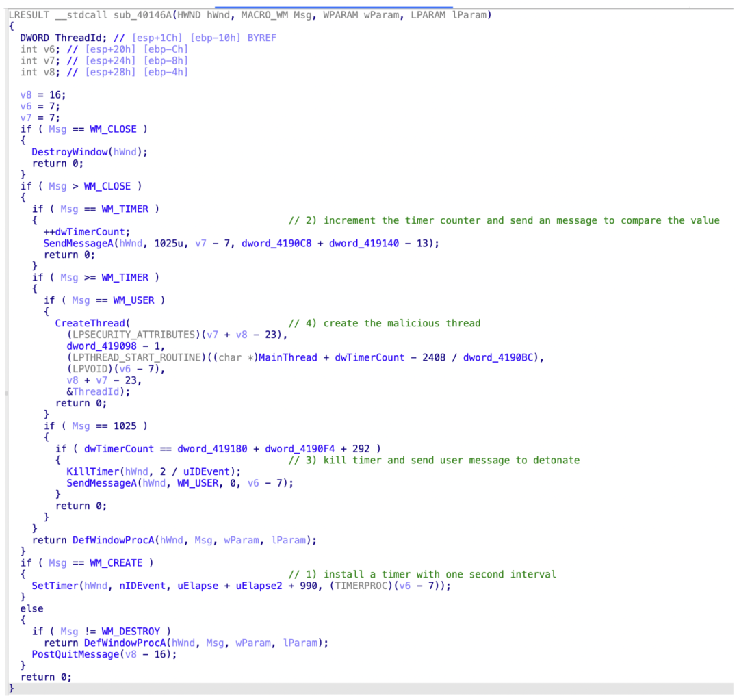
Task: Click the CreateThread function call
Action: [90, 323]
